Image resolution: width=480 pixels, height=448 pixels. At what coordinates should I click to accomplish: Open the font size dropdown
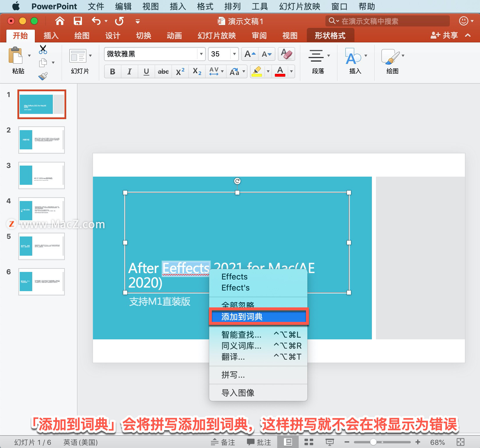click(x=234, y=54)
